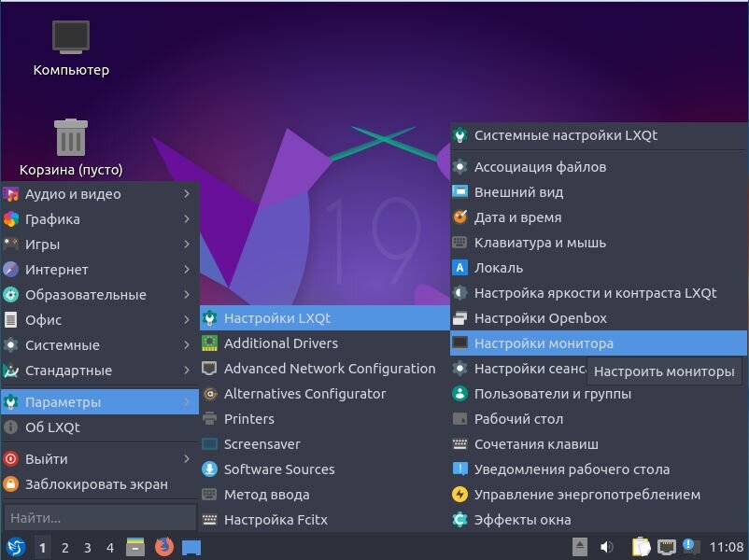Open Настройки LXQt submenu item
The width and height of the screenshot is (749, 560).
tap(325, 318)
